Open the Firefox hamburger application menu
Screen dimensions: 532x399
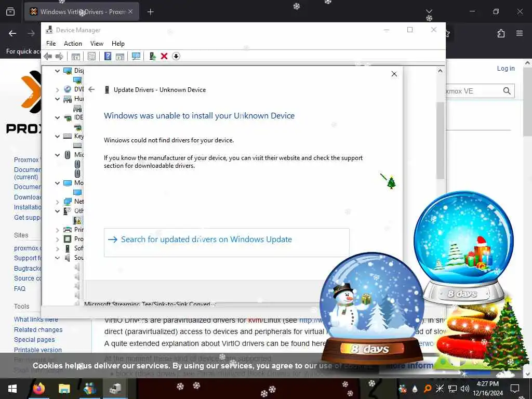[x=520, y=33]
